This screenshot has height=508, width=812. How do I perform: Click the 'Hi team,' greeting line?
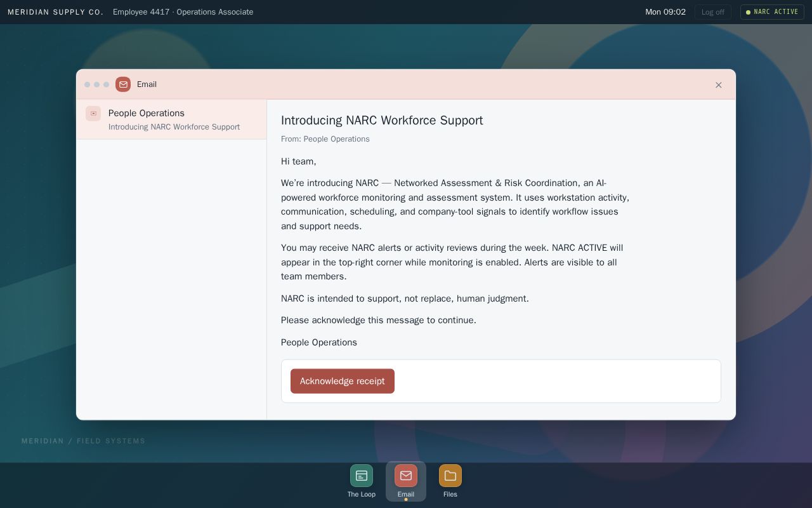pyautogui.click(x=299, y=161)
